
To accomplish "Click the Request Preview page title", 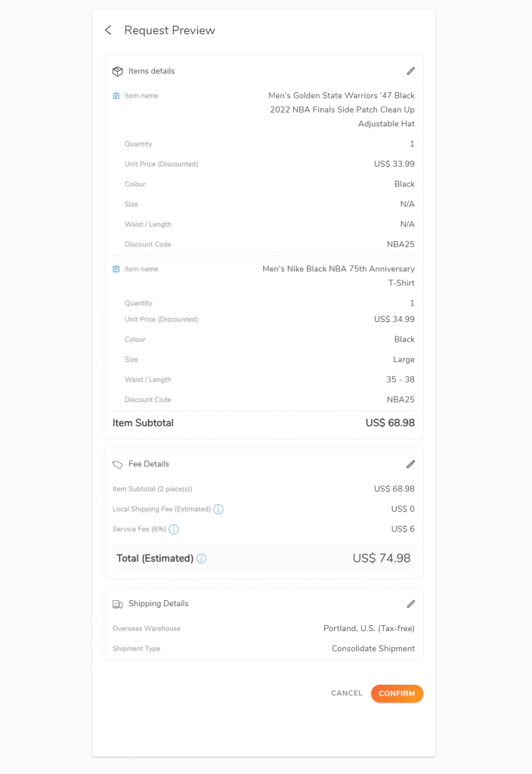I will point(170,30).
